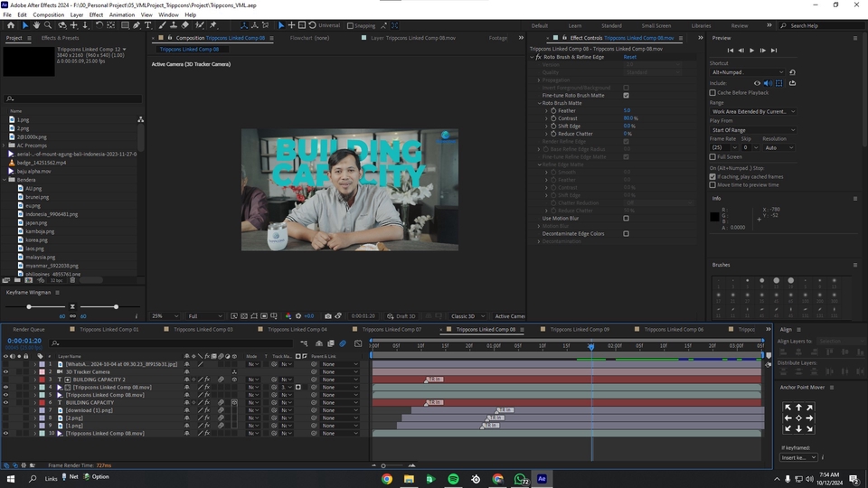This screenshot has width=868, height=488.
Task: Open File Explorer from the taskbar
Action: (x=409, y=479)
